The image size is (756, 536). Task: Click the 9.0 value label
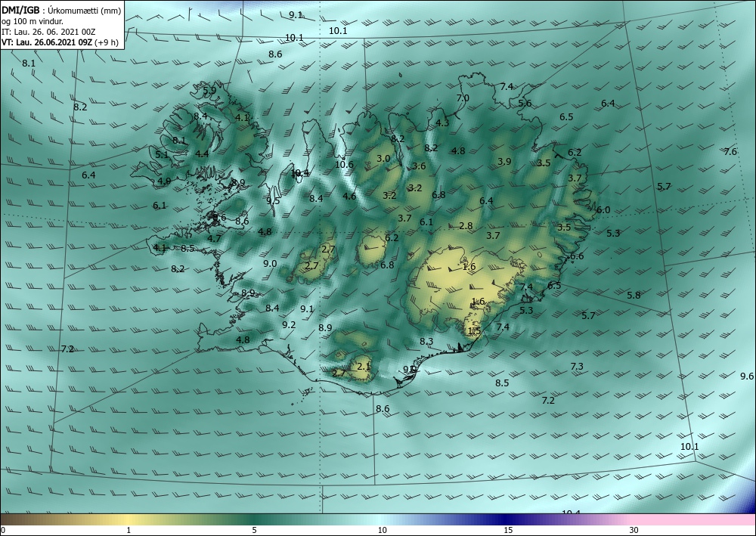click(x=270, y=264)
